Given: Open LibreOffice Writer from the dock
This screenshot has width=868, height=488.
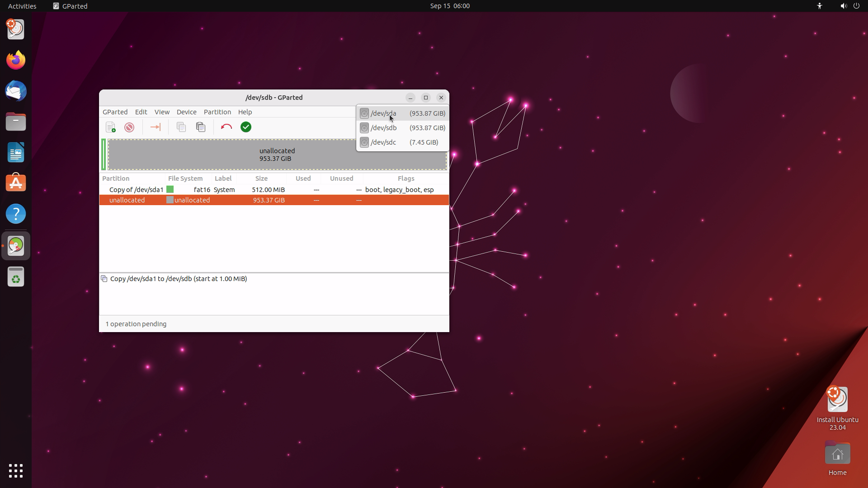Looking at the screenshot, I should (16, 152).
